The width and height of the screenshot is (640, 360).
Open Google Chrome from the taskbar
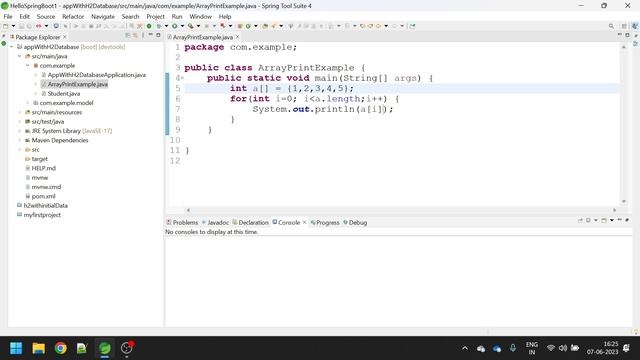(60, 348)
